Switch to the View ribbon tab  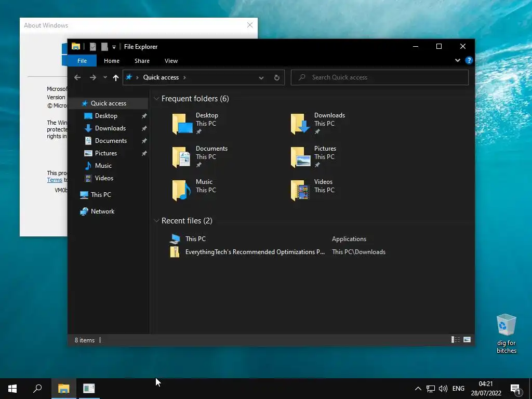pyautogui.click(x=171, y=61)
